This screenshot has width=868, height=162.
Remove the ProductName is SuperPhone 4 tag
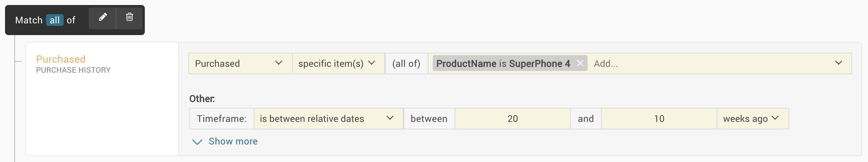[x=580, y=63]
